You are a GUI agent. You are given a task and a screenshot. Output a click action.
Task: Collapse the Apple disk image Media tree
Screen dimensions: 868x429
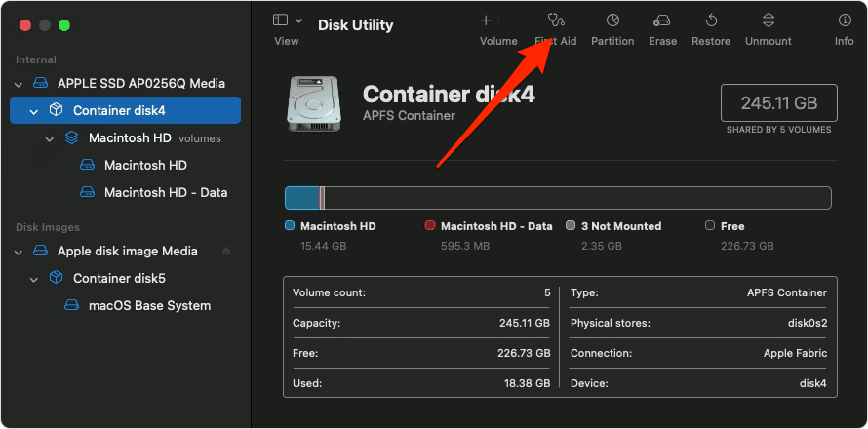coord(20,252)
